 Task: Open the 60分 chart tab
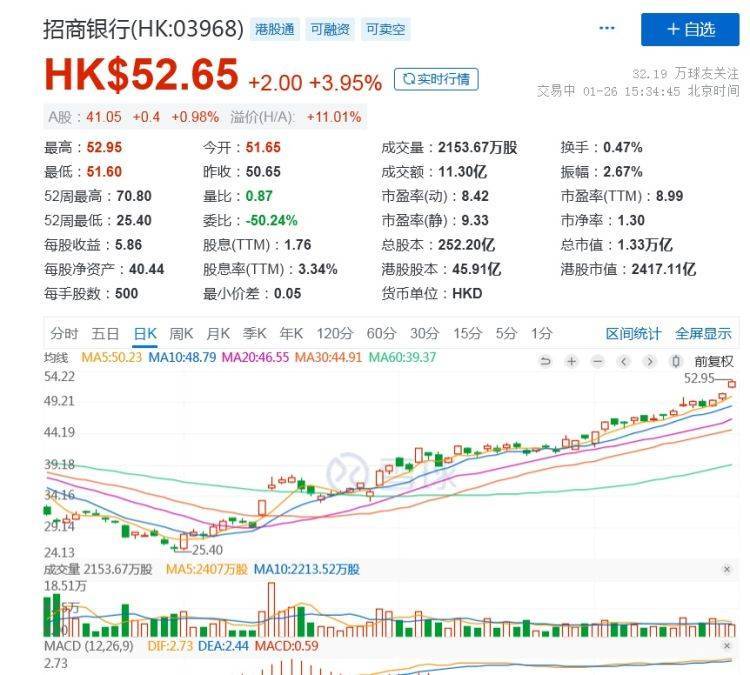(381, 333)
